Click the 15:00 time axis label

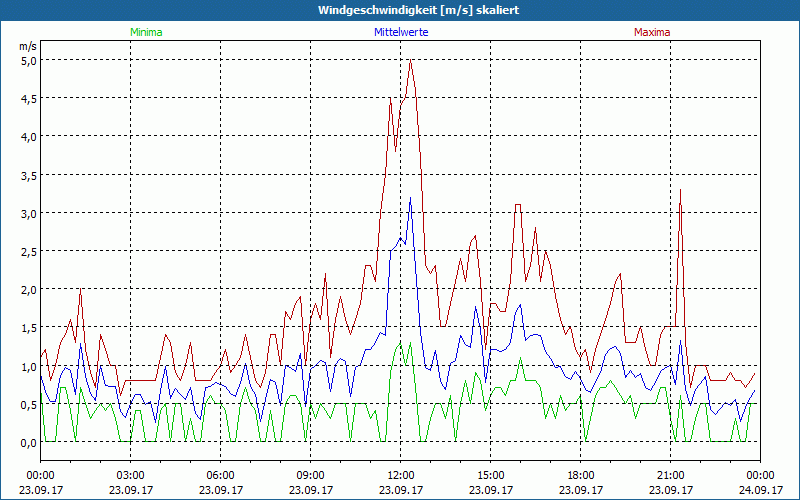coord(490,475)
